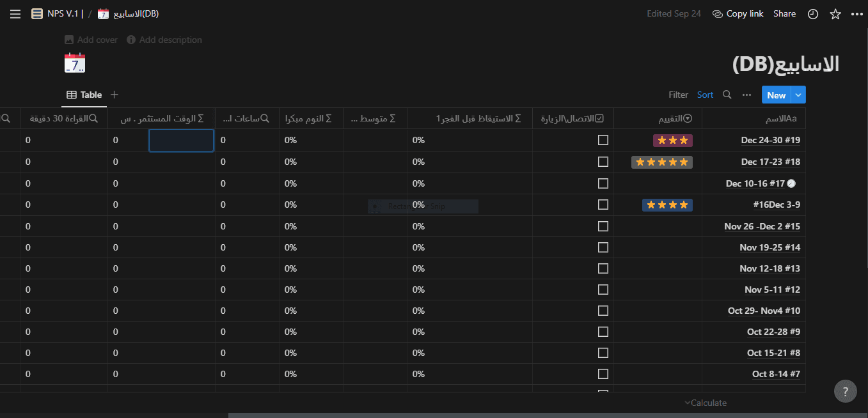Expand the New button dropdown arrow
The width and height of the screenshot is (868, 418).
pos(798,95)
